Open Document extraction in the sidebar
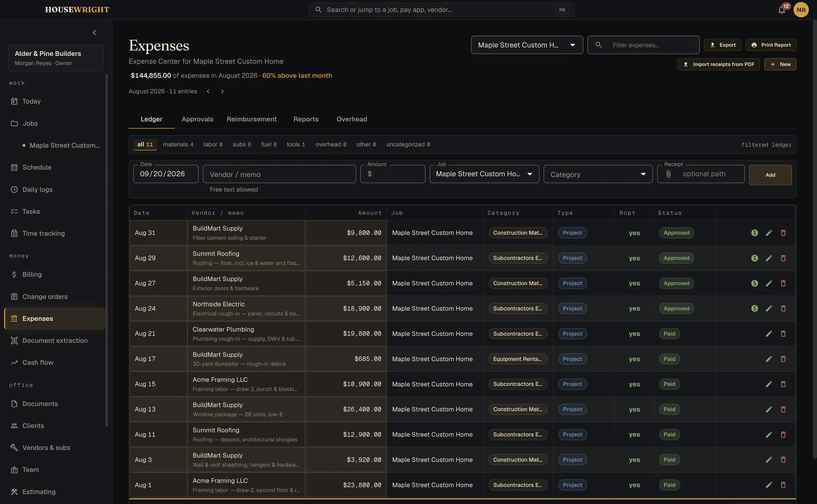 click(x=55, y=340)
